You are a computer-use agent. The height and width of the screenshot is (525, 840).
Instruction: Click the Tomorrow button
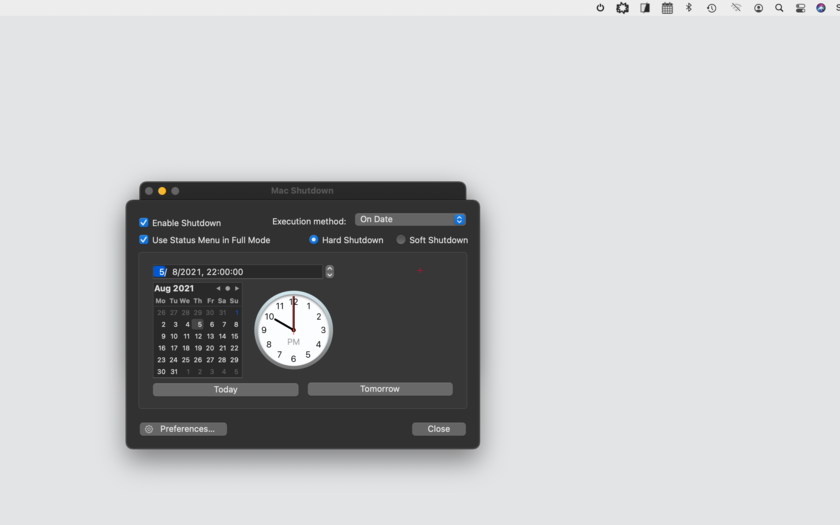(380, 389)
